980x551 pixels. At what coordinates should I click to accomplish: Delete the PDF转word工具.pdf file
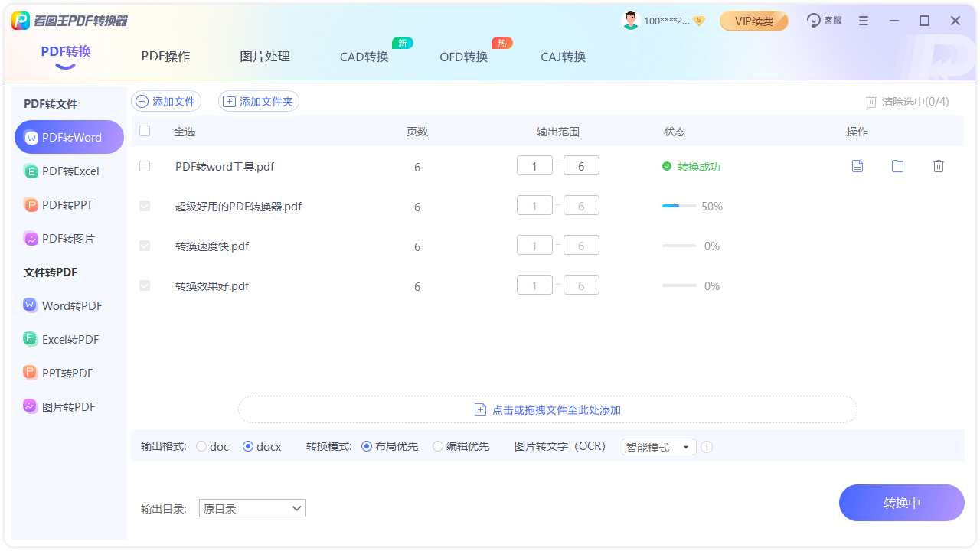(x=939, y=165)
